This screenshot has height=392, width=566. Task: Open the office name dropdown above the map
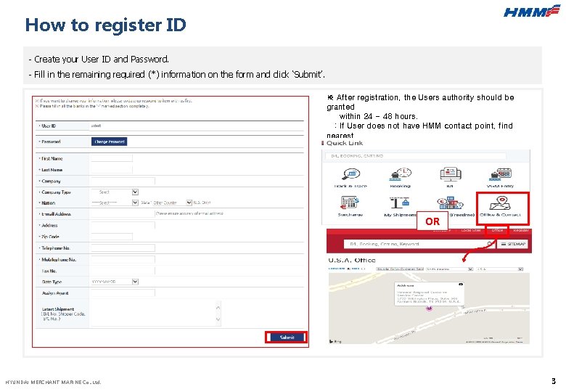coord(400,269)
